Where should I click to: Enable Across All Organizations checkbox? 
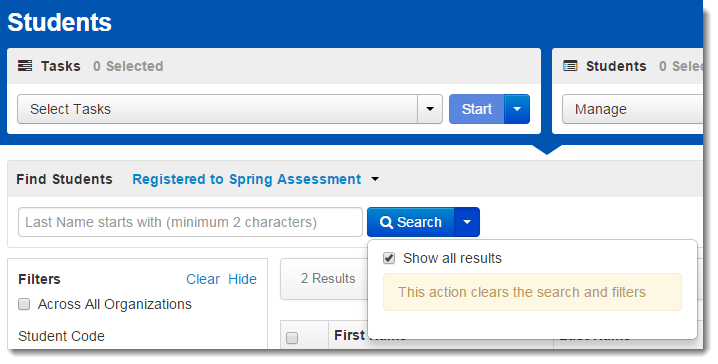click(24, 304)
